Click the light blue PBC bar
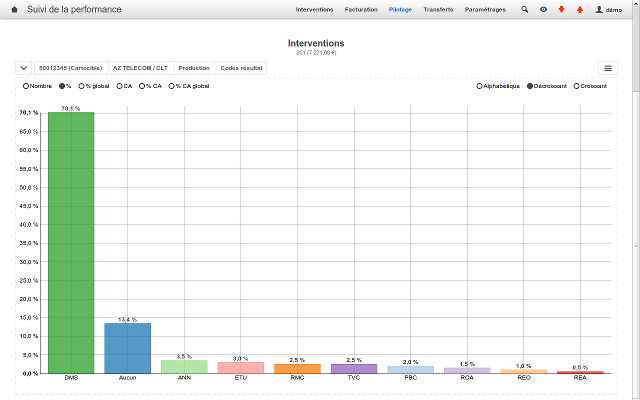The width and height of the screenshot is (640, 400). tap(411, 370)
